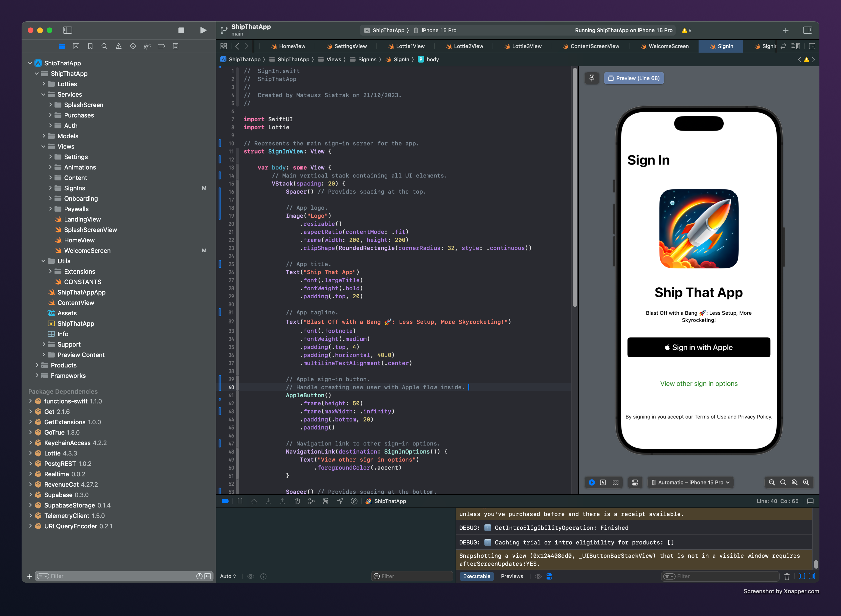Open the debug view hierarchy button
The height and width of the screenshot is (616, 841).
coord(297,501)
